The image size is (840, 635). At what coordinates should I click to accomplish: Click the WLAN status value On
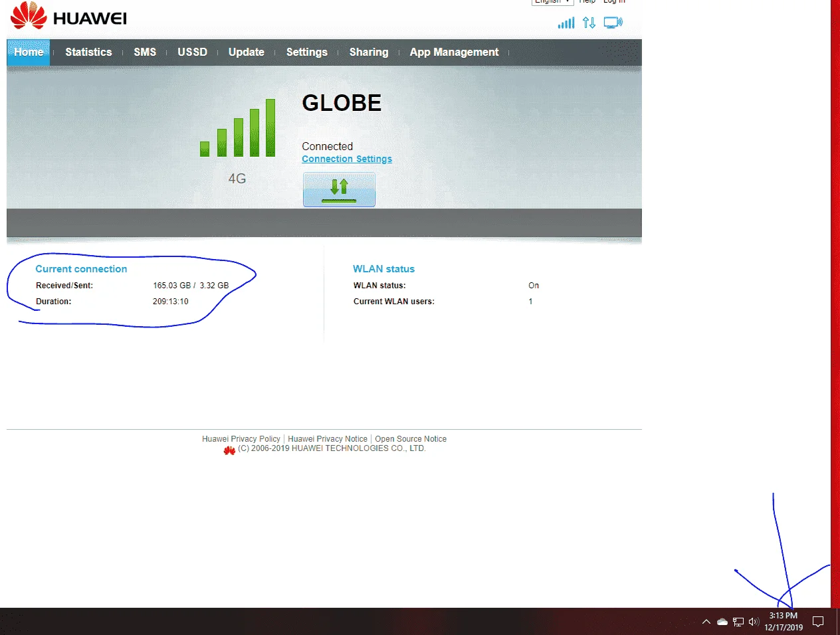point(534,286)
